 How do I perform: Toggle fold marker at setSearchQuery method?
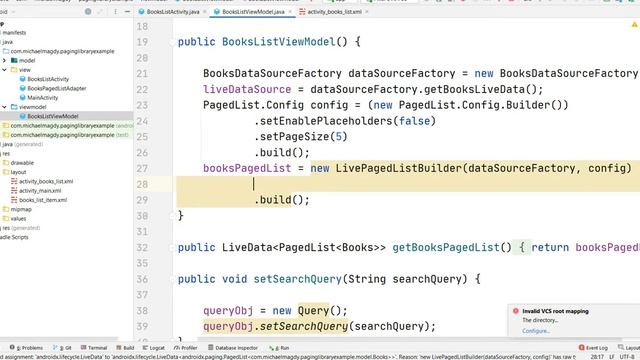click(172, 279)
